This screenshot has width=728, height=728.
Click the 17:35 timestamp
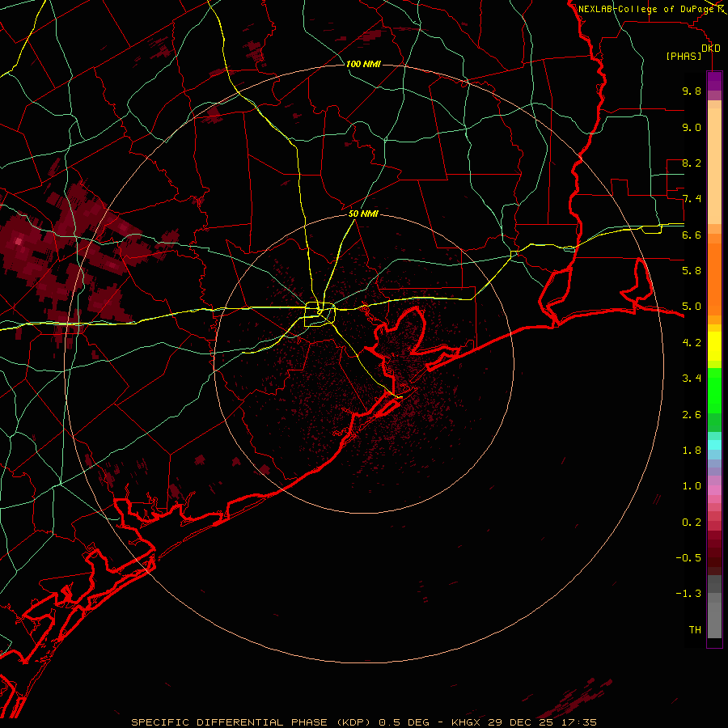pos(580,722)
